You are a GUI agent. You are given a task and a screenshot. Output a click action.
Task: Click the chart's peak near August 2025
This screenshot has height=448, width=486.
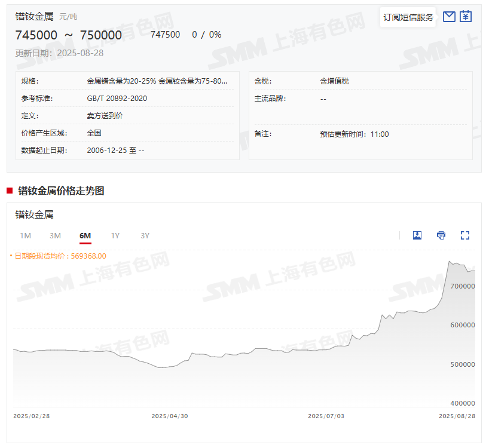pos(450,261)
